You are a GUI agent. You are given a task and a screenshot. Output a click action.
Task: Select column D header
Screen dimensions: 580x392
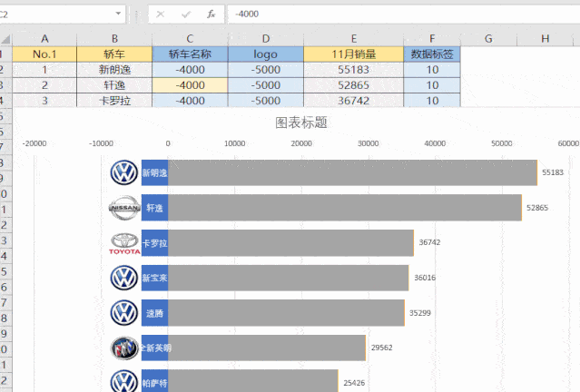click(266, 38)
